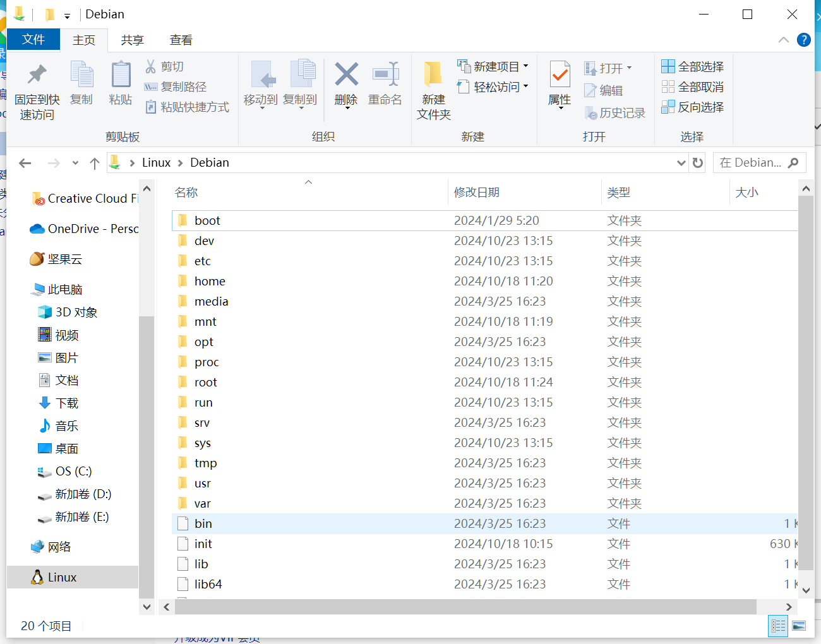The width and height of the screenshot is (821, 644).
Task: Click 全部选择 select all
Action: pyautogui.click(x=692, y=66)
